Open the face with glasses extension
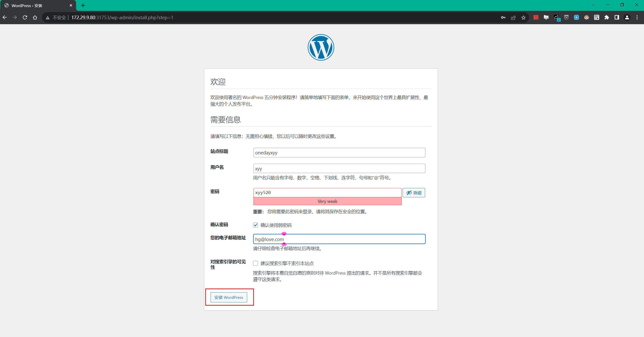This screenshot has height=337, width=644. pyautogui.click(x=586, y=17)
